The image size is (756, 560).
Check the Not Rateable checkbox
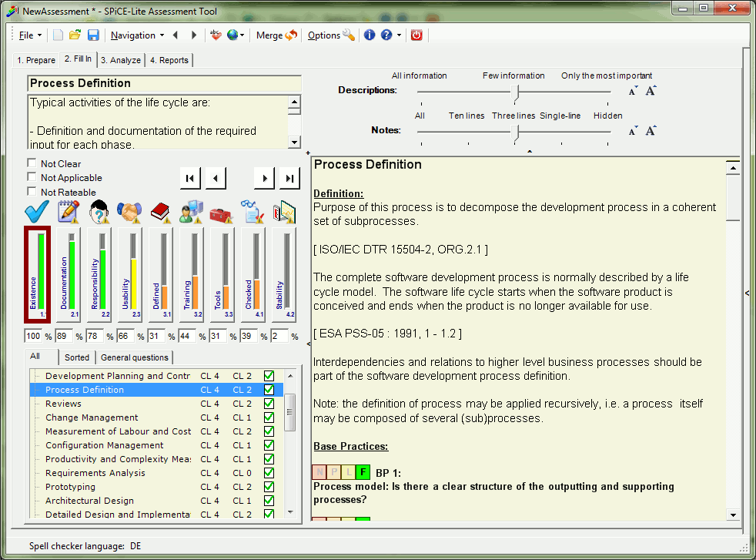32,192
